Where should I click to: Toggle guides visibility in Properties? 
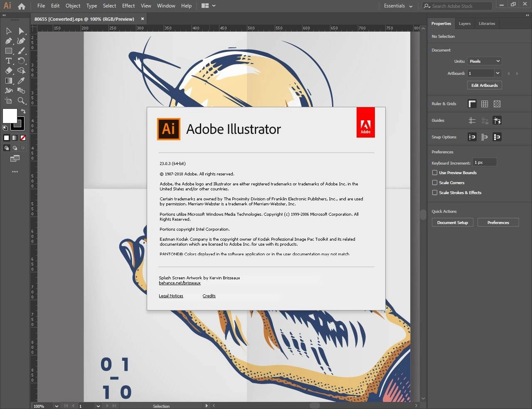pyautogui.click(x=472, y=121)
